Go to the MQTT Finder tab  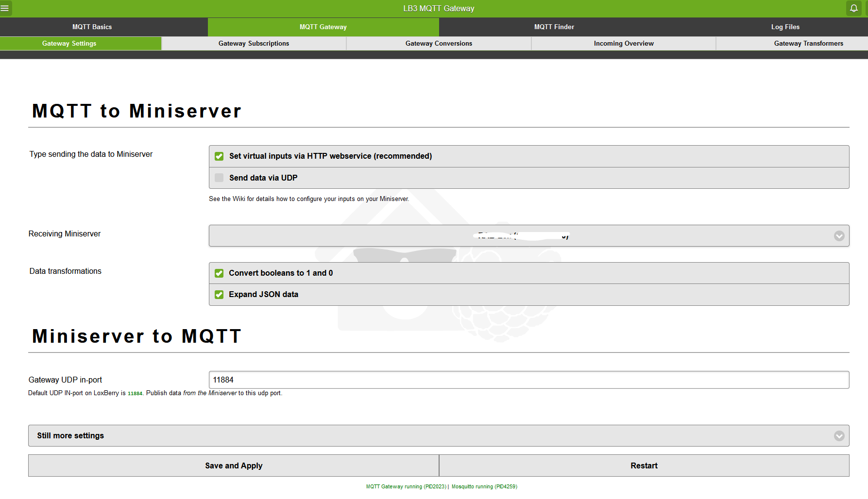pyautogui.click(x=554, y=27)
